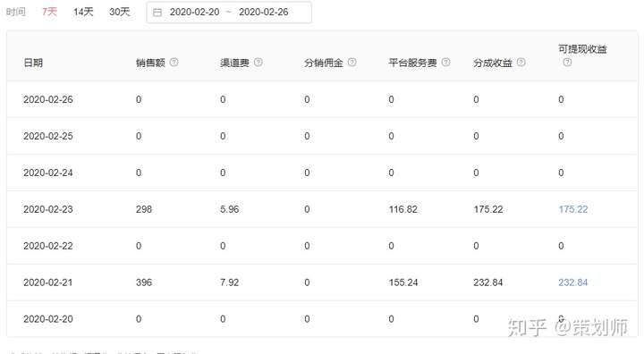Click the 分销佣金 column header

pos(324,63)
